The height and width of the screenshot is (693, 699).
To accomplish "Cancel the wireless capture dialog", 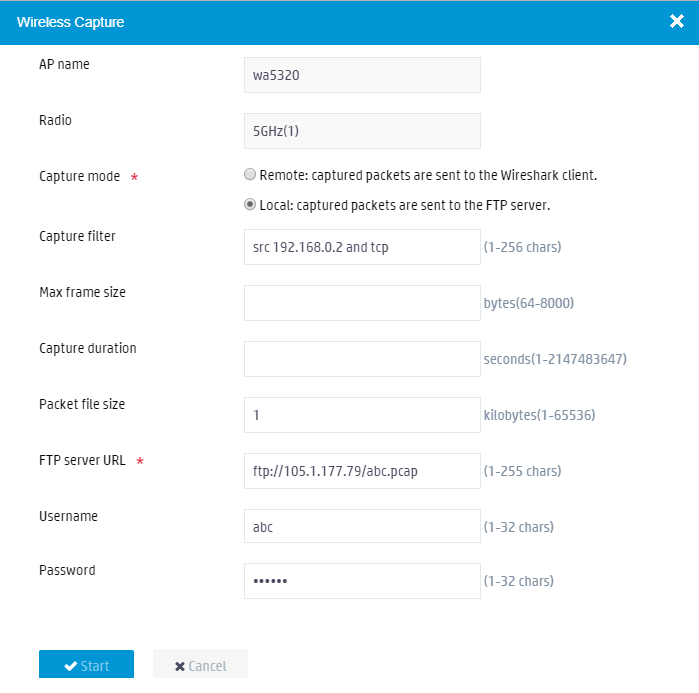I will point(201,664).
